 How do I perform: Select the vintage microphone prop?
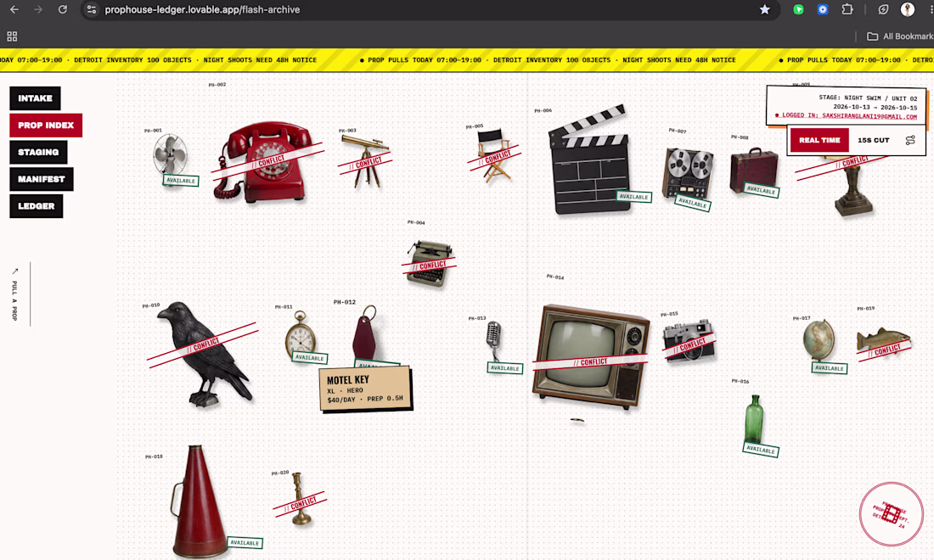click(x=494, y=340)
